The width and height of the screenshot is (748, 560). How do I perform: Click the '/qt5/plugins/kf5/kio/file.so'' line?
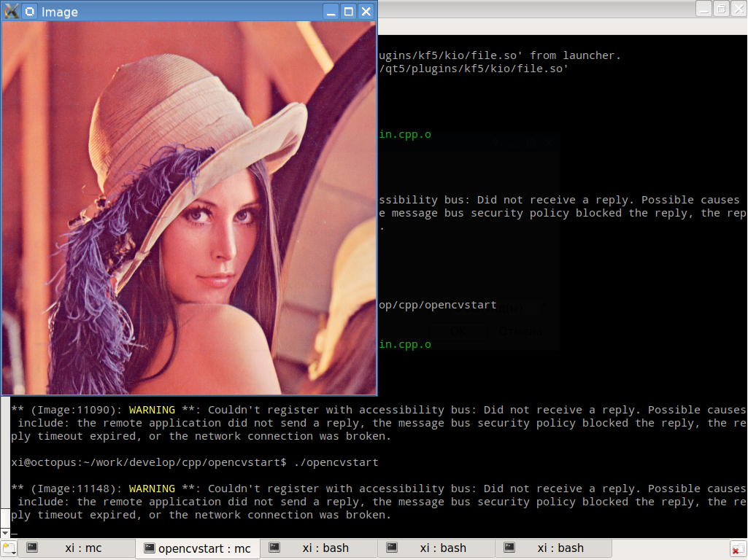coord(473,69)
